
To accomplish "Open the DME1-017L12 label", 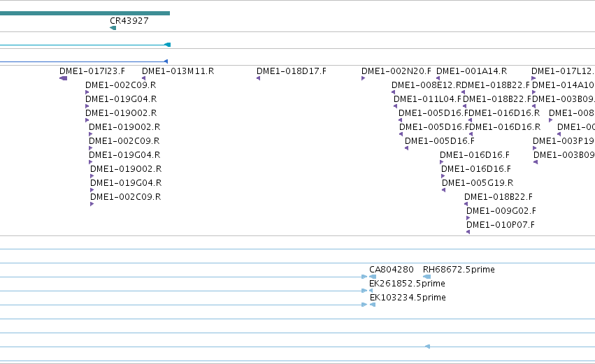I will pos(563,71).
